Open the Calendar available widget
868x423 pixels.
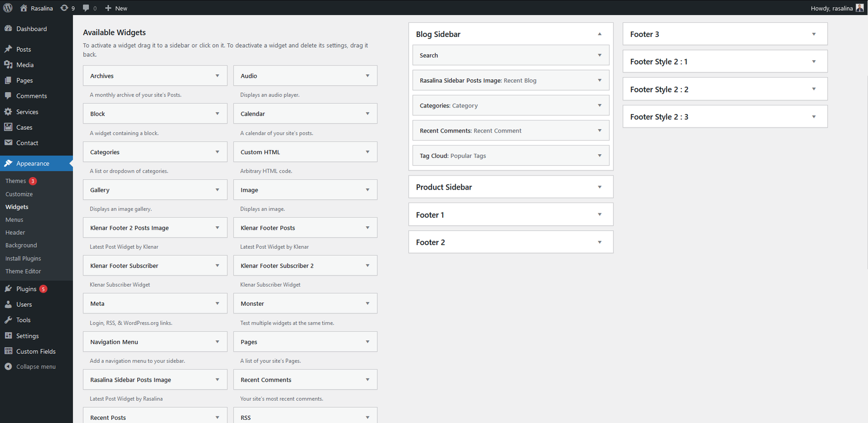tap(305, 114)
